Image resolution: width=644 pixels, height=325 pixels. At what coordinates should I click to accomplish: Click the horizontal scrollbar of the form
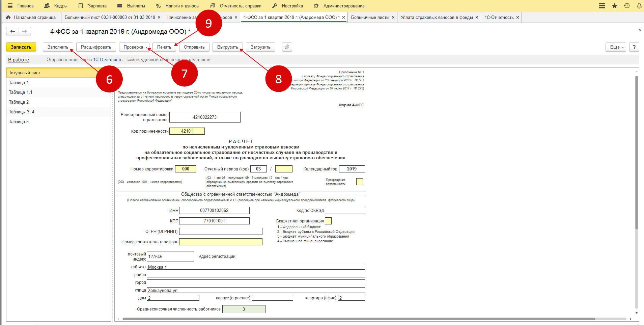pos(358,319)
